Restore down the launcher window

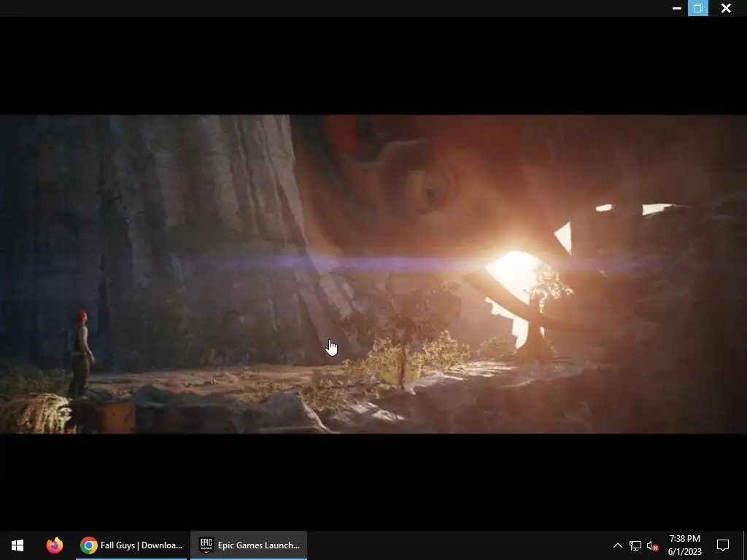tap(698, 8)
